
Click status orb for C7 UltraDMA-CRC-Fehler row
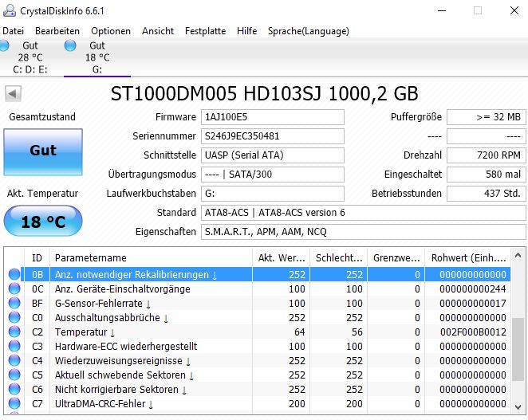(14, 403)
